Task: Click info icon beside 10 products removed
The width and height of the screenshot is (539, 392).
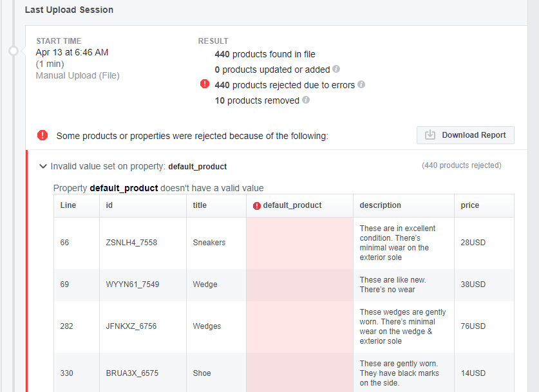Action: [x=306, y=100]
